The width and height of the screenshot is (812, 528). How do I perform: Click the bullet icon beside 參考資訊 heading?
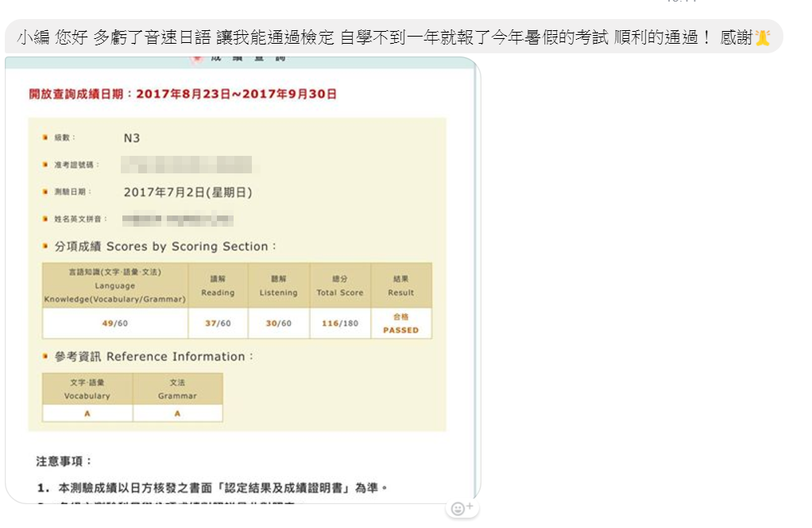[x=45, y=356]
